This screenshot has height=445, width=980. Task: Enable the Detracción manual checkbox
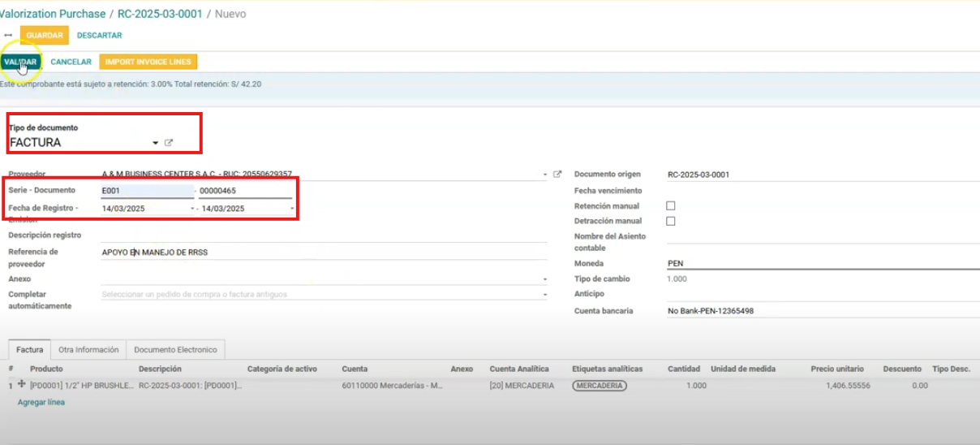coord(670,221)
